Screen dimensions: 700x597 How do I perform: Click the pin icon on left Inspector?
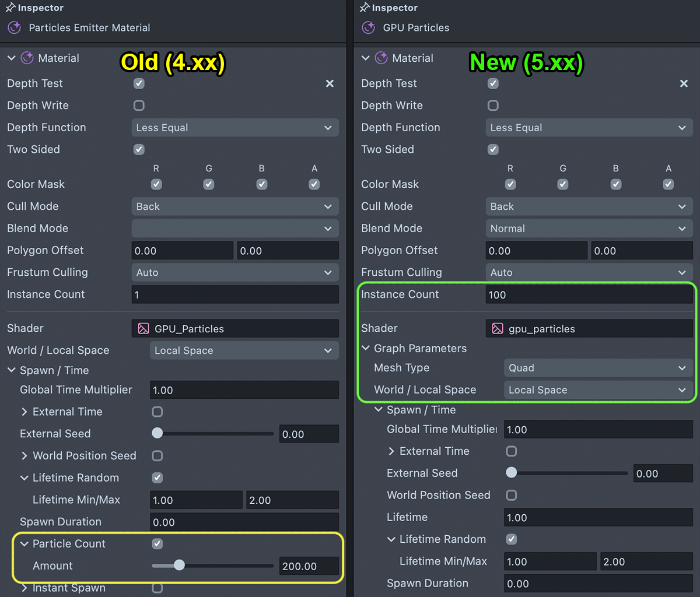[x=10, y=8]
